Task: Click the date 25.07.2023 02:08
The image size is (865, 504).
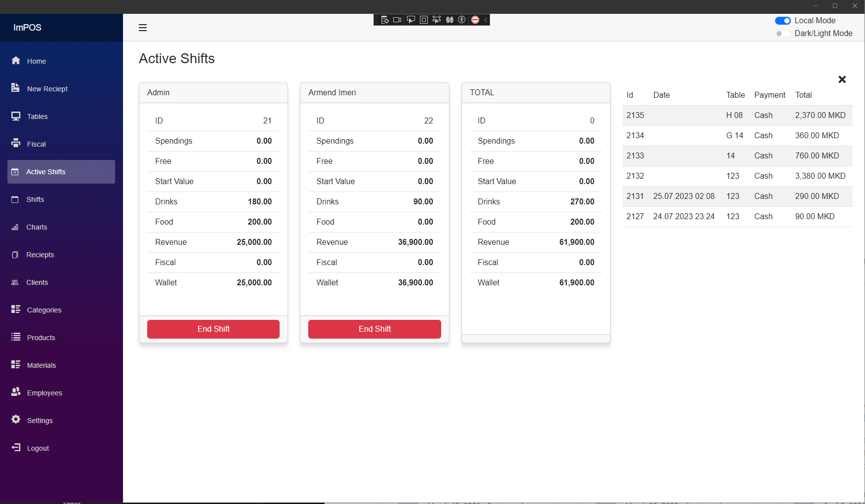Action: [x=684, y=196]
